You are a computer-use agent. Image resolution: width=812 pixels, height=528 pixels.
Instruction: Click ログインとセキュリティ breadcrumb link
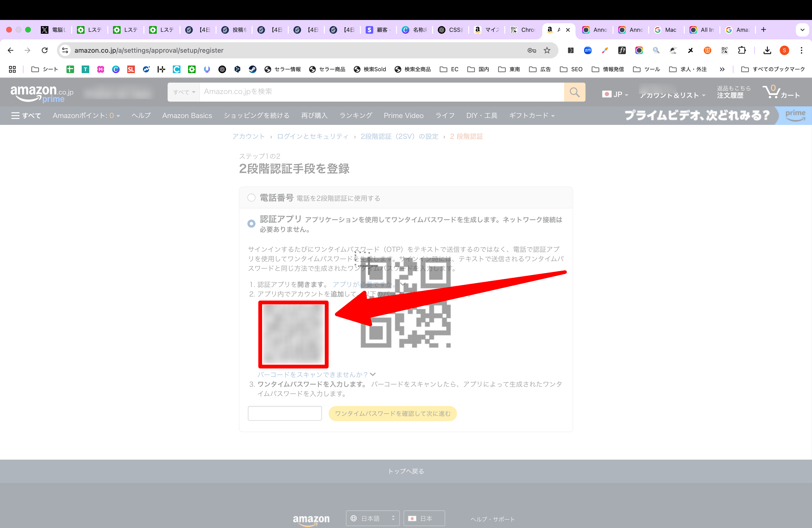pyautogui.click(x=312, y=137)
